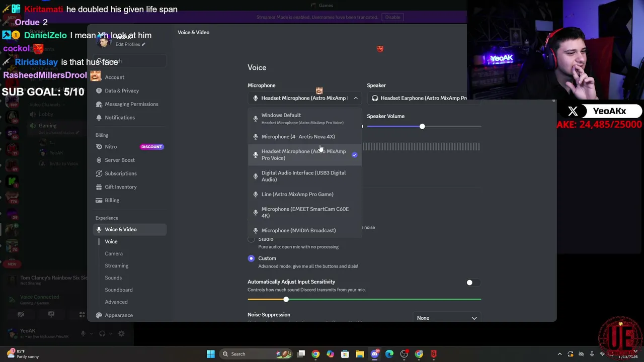Show hidden system tray icons
The width and height of the screenshot is (644, 362).
(x=559, y=354)
